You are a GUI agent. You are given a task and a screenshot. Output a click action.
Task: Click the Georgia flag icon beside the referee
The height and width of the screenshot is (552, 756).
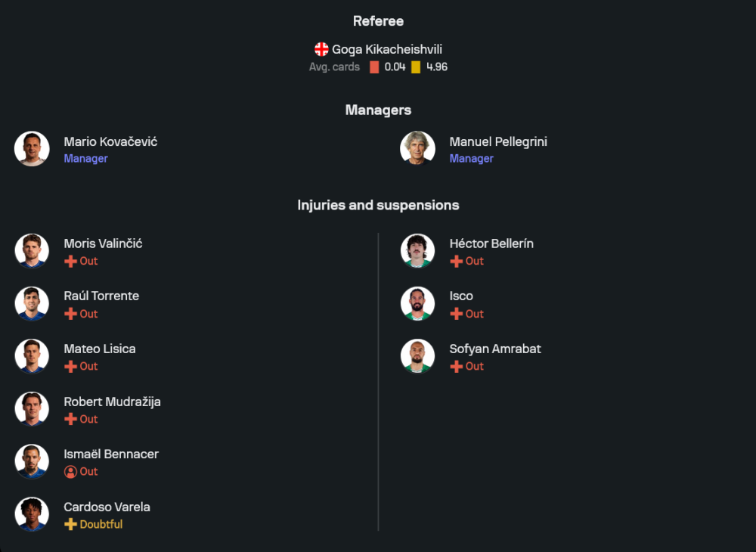[321, 49]
